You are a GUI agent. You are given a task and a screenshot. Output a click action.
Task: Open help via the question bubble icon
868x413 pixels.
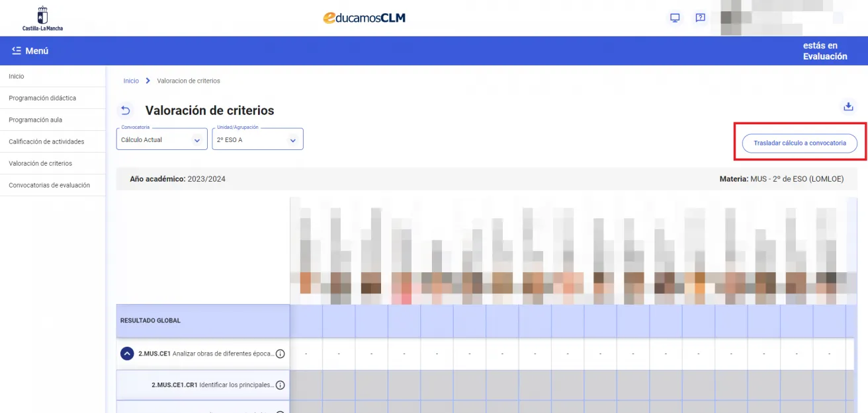click(x=700, y=18)
